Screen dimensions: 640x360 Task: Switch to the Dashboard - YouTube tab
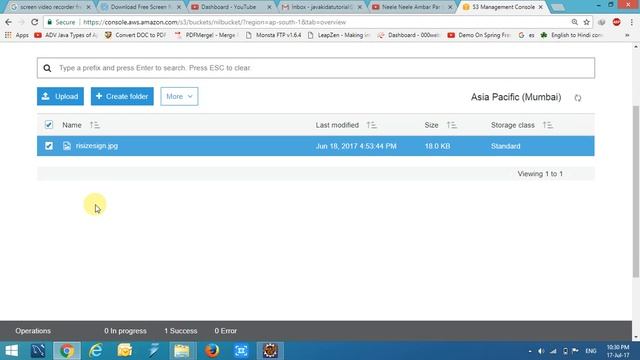click(x=228, y=7)
